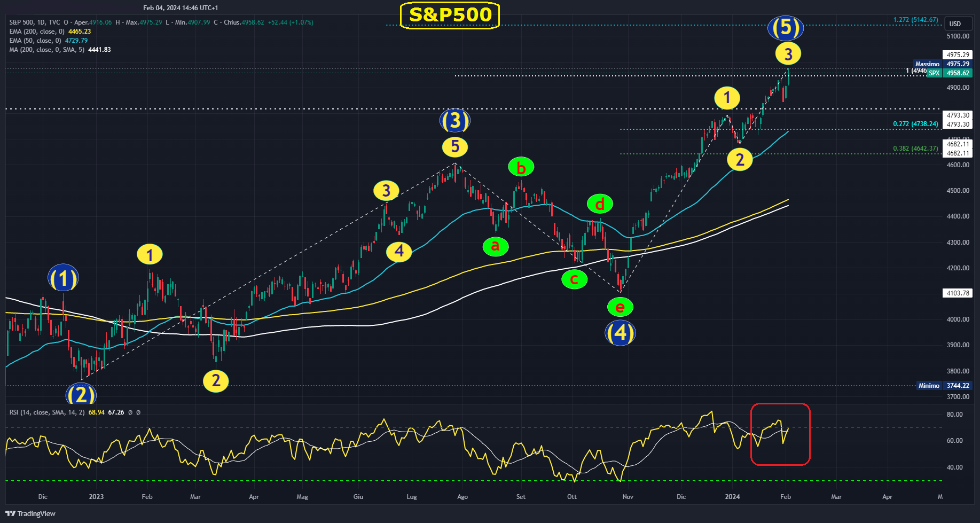The height and width of the screenshot is (523, 980).
Task: Click the Minimo 3744.22 price tag
Action: click(x=944, y=386)
